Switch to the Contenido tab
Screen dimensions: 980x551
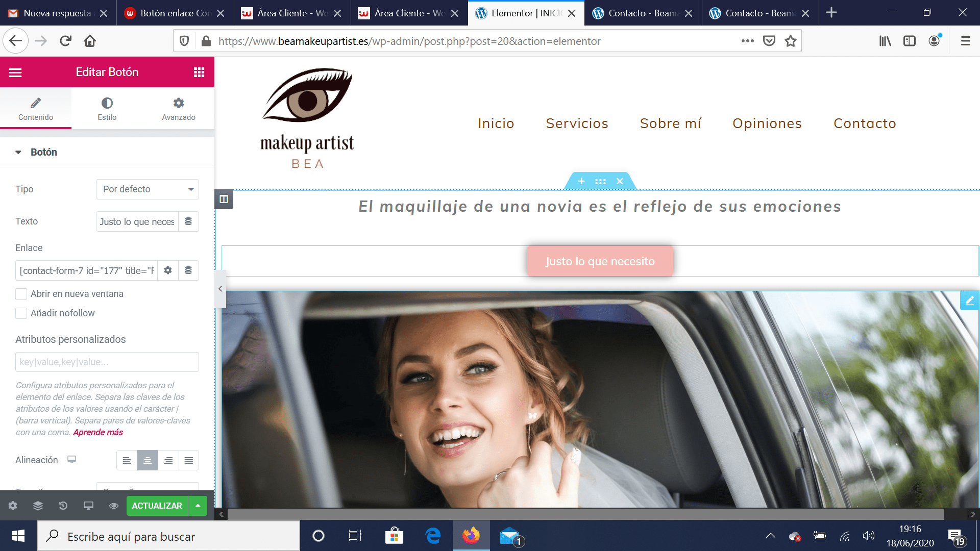36,109
